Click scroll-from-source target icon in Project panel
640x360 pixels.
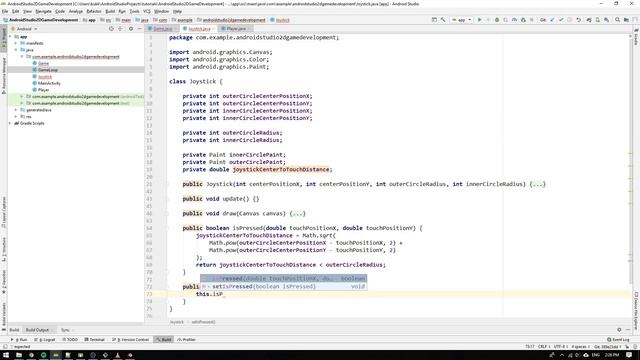[x=111, y=29]
